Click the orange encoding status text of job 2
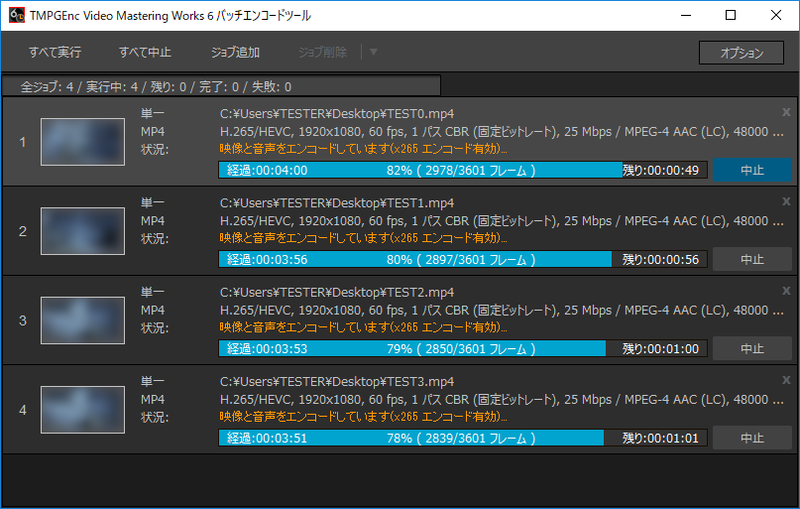Viewport: 800px width, 509px height. tap(363, 238)
